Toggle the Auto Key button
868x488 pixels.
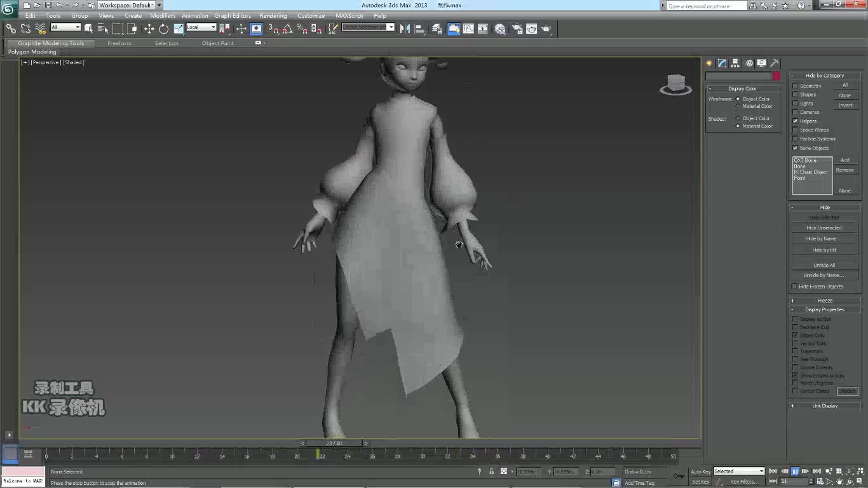coord(700,471)
